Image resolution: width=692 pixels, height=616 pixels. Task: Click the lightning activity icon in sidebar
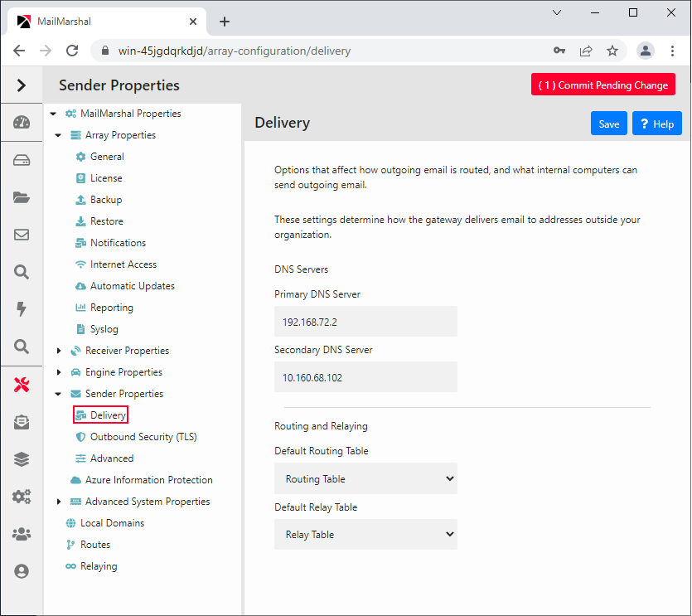click(22, 309)
